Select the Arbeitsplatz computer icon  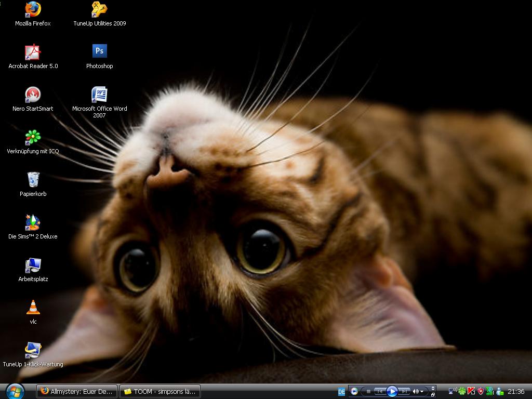pos(33,265)
